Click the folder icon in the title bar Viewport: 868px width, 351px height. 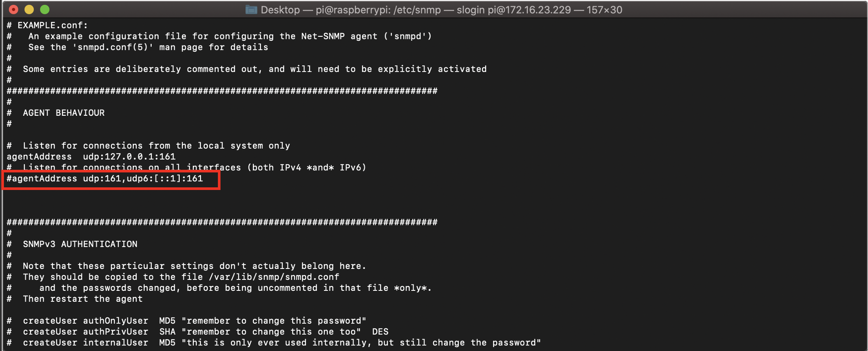point(251,10)
